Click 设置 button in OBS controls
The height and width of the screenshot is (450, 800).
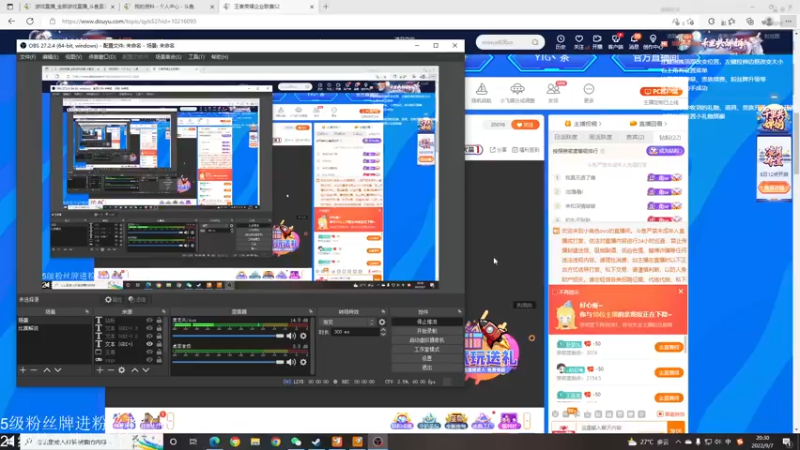427,358
